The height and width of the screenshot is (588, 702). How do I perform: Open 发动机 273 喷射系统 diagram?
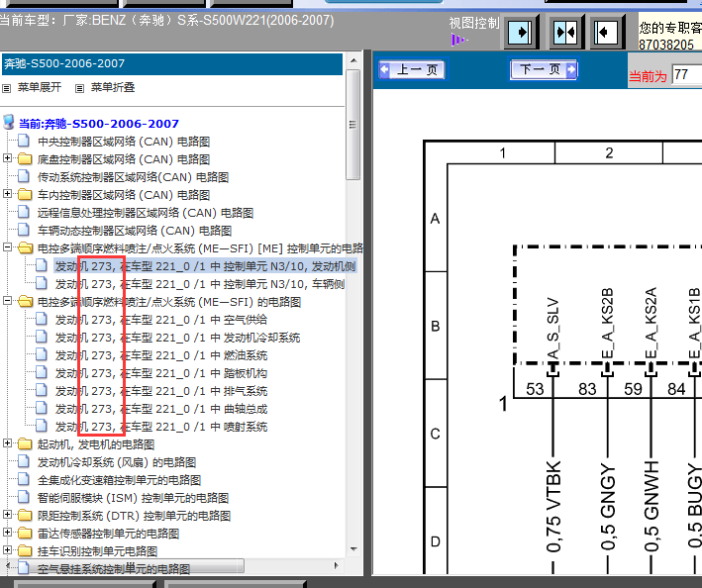161,427
